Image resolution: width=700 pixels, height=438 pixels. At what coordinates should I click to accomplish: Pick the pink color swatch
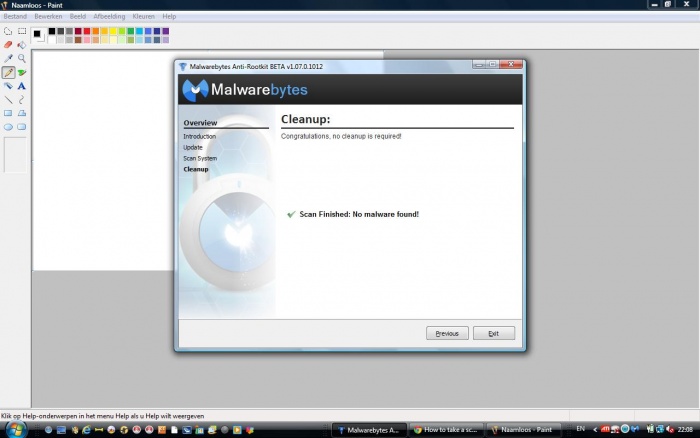pyautogui.click(x=87, y=40)
